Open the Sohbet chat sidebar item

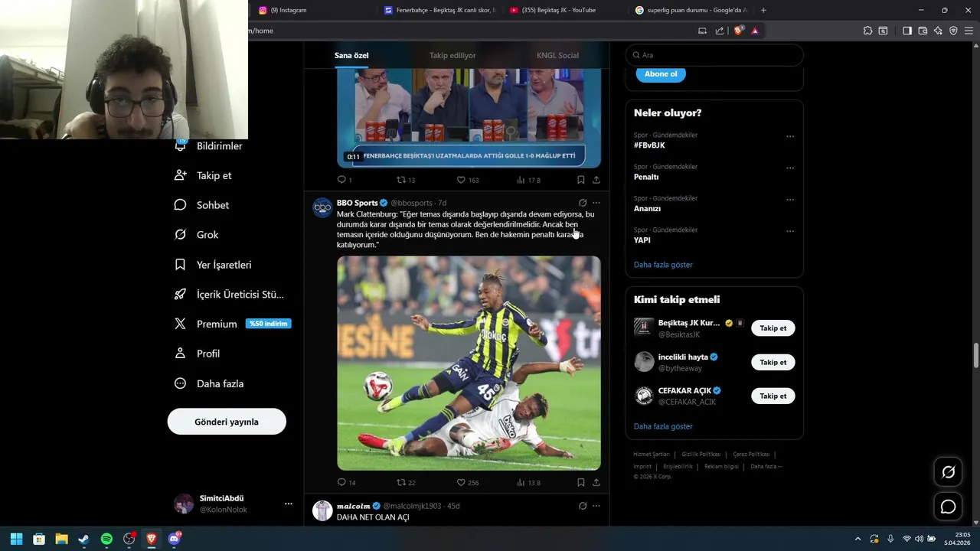(x=201, y=205)
